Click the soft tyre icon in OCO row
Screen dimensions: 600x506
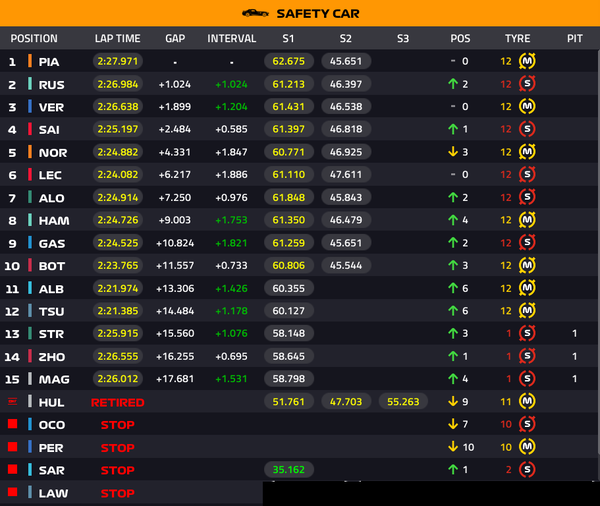pyautogui.click(x=527, y=424)
